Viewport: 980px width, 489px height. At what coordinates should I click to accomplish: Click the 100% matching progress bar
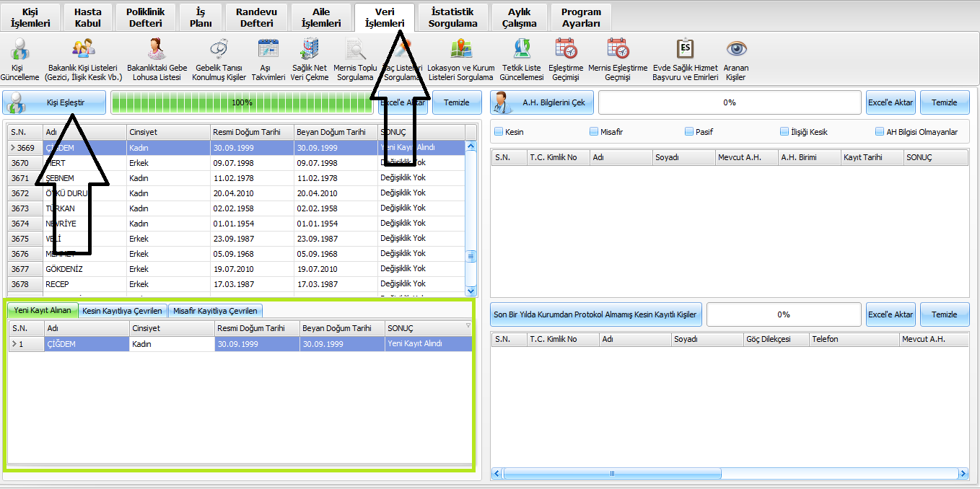[242, 102]
